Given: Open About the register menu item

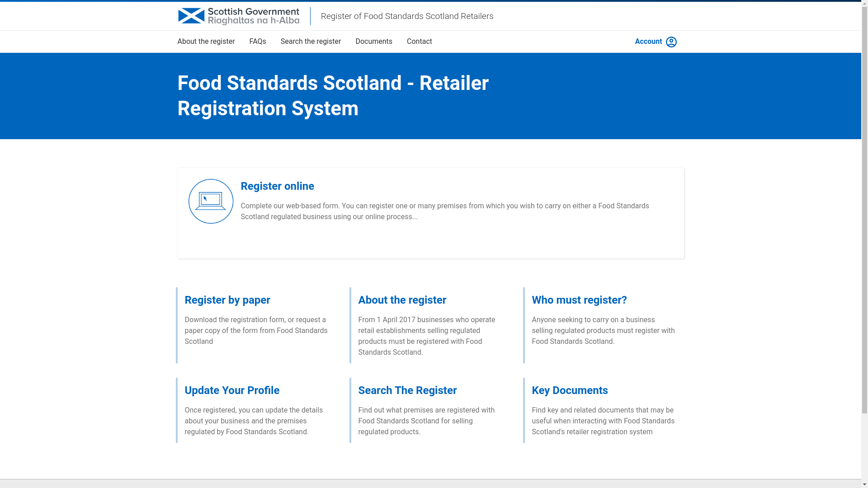Looking at the screenshot, I should pyautogui.click(x=206, y=42).
